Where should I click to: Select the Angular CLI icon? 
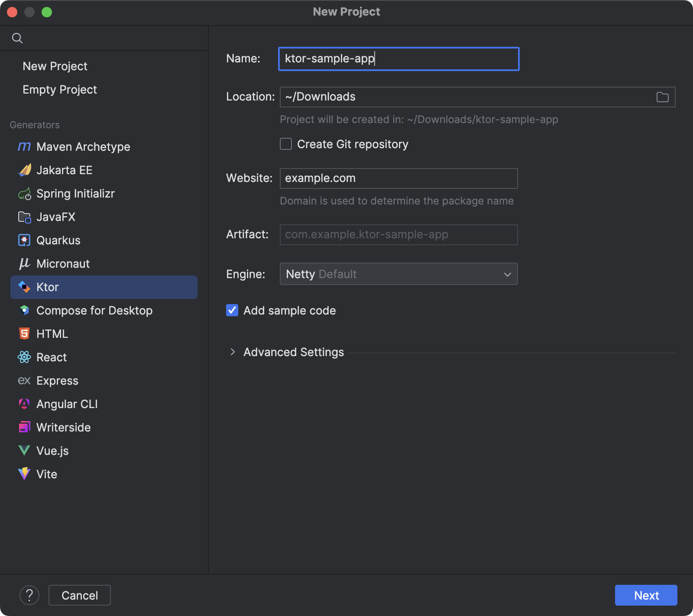coord(24,404)
